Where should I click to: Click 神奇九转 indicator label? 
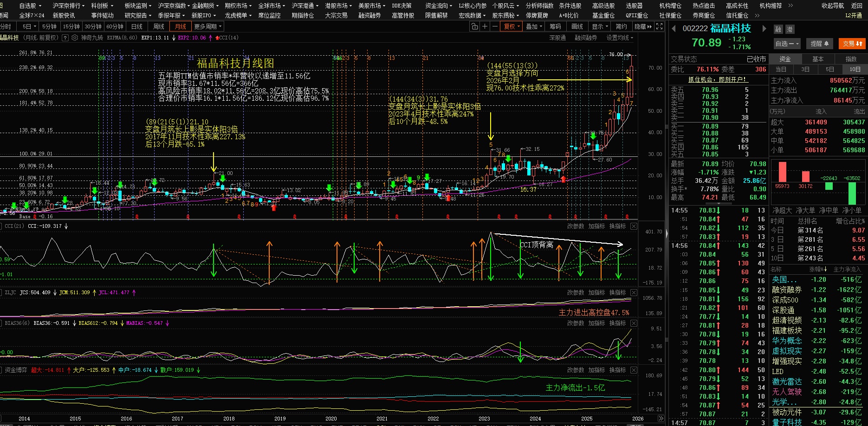click(x=92, y=38)
